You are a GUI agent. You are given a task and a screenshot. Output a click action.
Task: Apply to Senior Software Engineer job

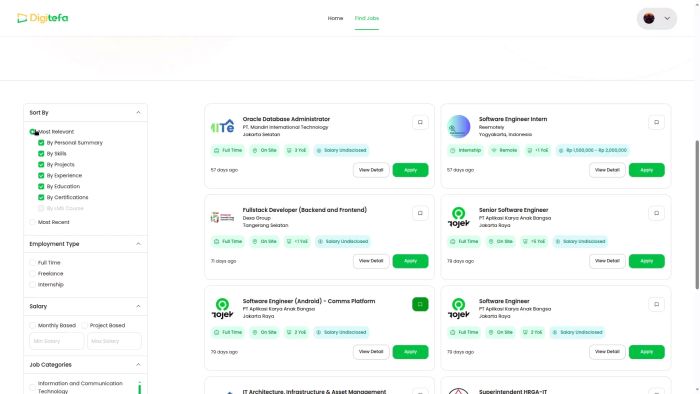point(646,261)
